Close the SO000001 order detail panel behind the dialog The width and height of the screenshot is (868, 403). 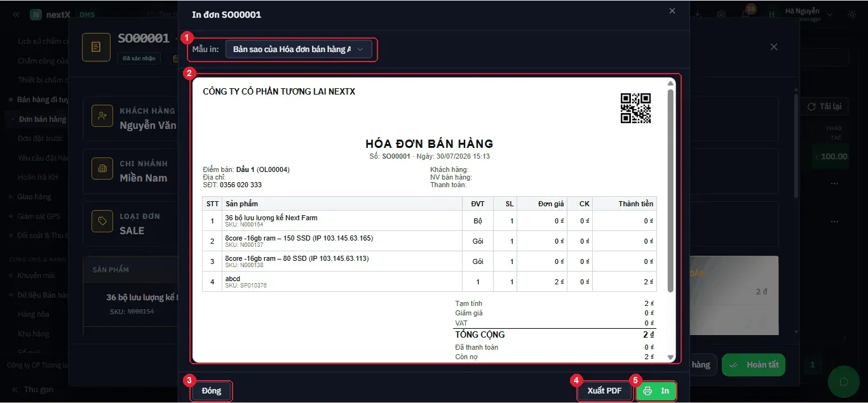coord(774,47)
